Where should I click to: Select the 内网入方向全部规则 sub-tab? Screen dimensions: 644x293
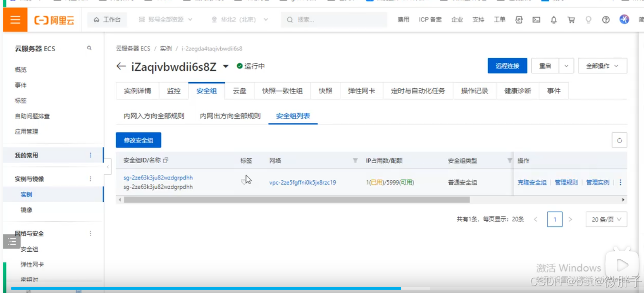coord(154,116)
